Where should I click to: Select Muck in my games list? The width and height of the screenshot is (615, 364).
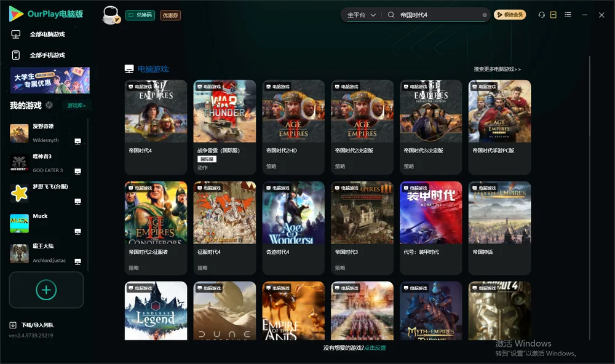tap(46, 224)
